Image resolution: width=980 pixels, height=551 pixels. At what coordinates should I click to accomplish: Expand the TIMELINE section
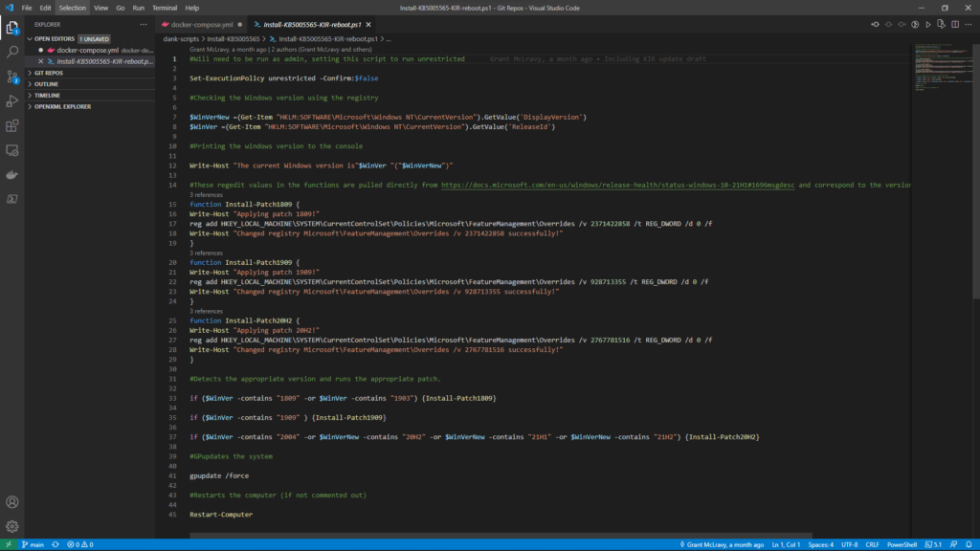(48, 96)
